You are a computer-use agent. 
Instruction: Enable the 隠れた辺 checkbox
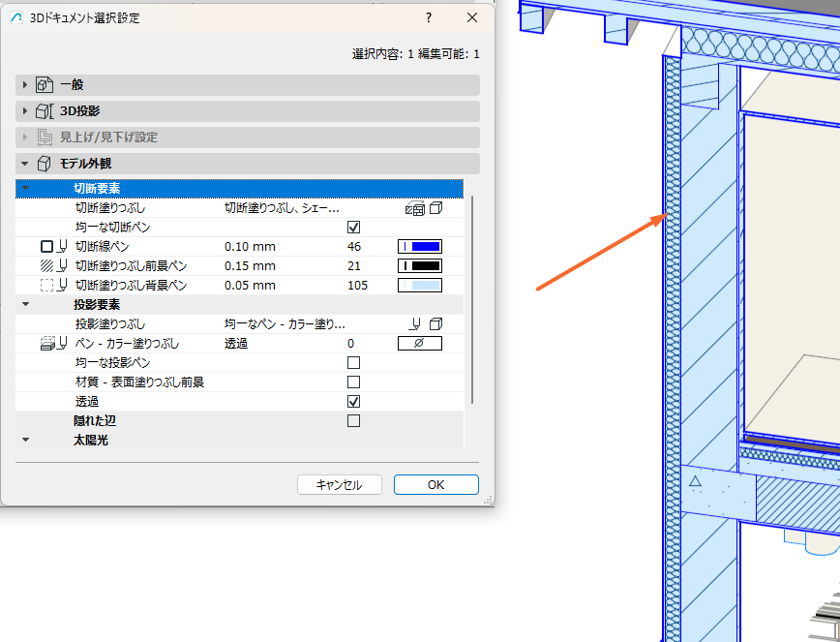353,420
